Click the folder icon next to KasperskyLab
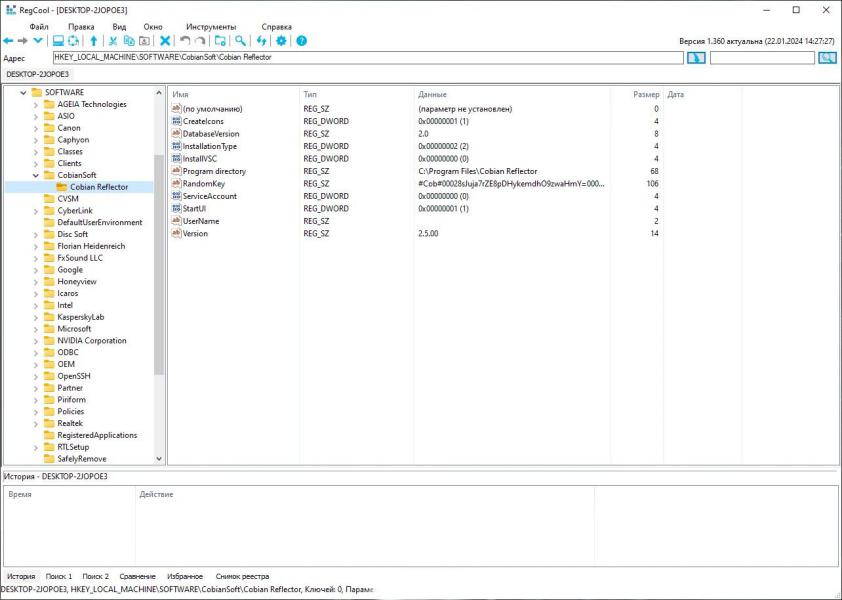Viewport: 842px width, 600px height. coord(49,317)
